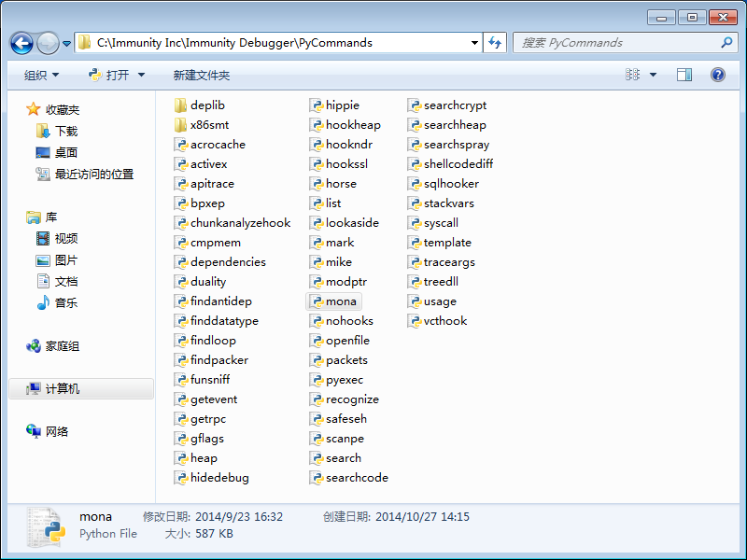This screenshot has width=747, height=560.
Task: Click the magnifier icon in search box
Action: pyautogui.click(x=726, y=43)
